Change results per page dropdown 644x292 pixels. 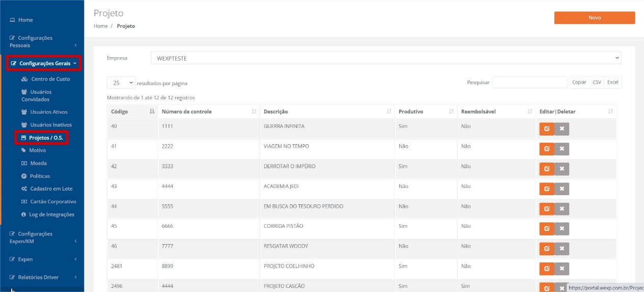click(121, 83)
